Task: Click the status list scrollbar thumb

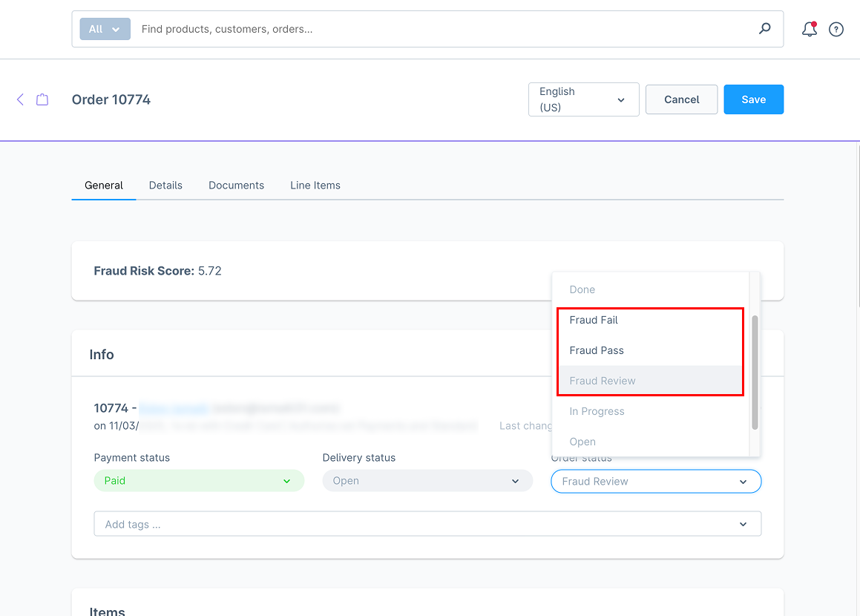Action: coord(755,371)
